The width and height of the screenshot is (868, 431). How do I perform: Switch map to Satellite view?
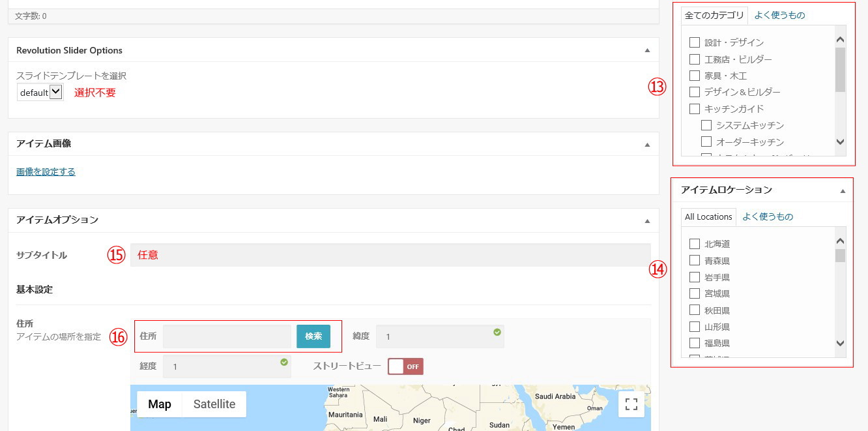coord(214,404)
